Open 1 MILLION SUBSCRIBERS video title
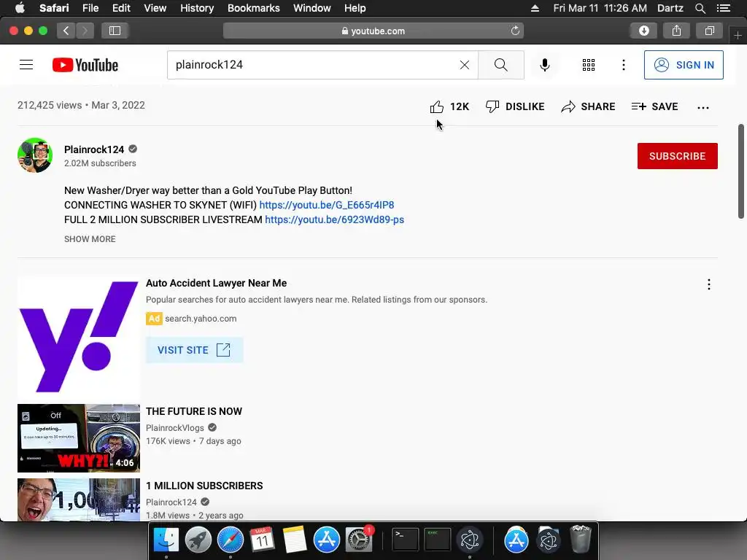Viewport: 747px width, 560px height. [x=204, y=486]
